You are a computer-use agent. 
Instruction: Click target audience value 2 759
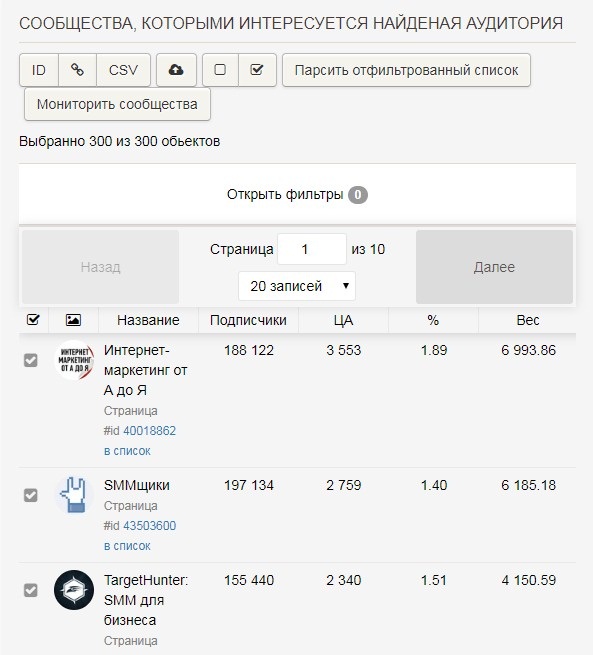pos(344,485)
